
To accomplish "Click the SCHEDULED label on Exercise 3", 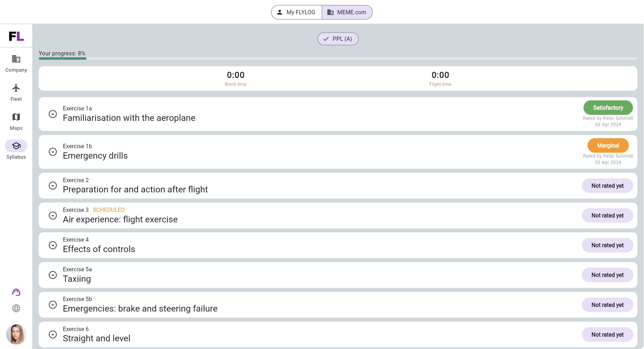I will (x=109, y=210).
